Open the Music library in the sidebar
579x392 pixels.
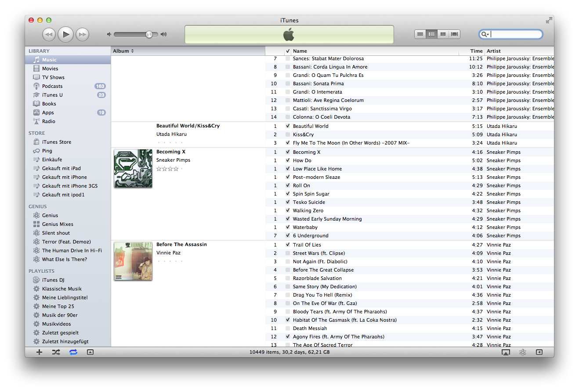(x=68, y=60)
